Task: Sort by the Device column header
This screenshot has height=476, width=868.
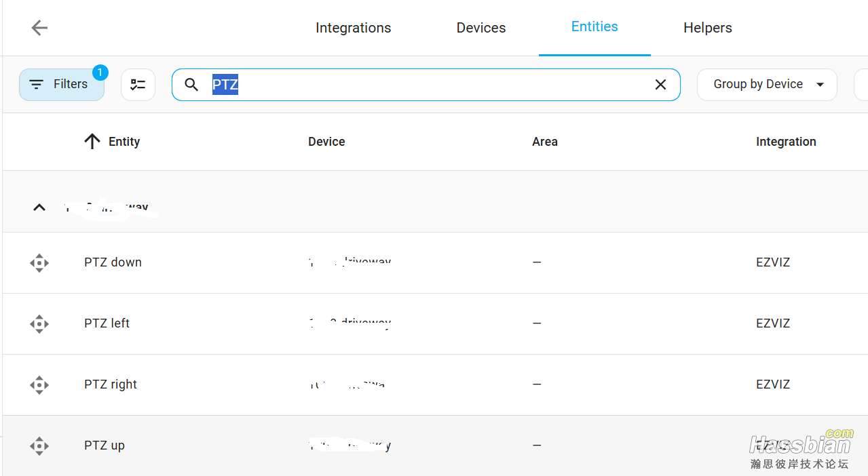Action: 326,142
